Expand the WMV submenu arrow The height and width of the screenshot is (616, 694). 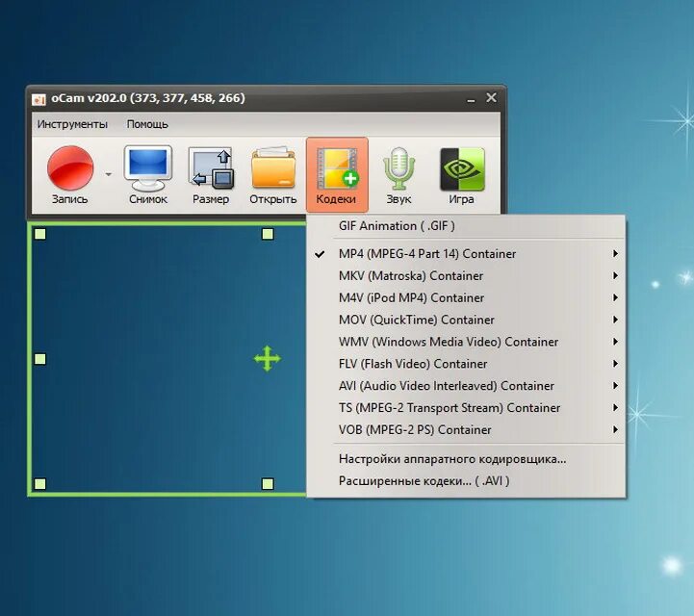point(615,342)
